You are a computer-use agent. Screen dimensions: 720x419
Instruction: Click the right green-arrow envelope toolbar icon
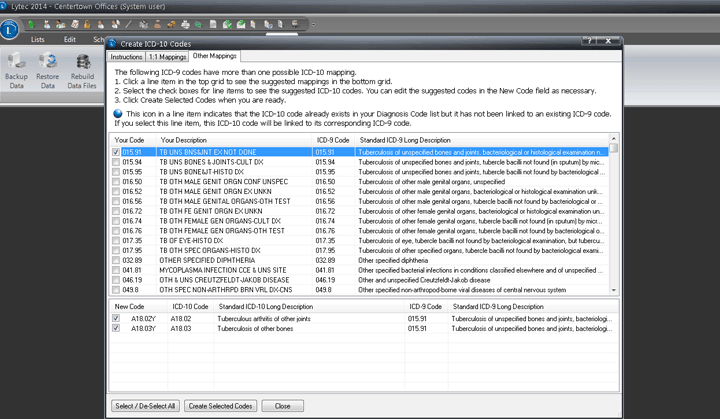click(x=241, y=24)
